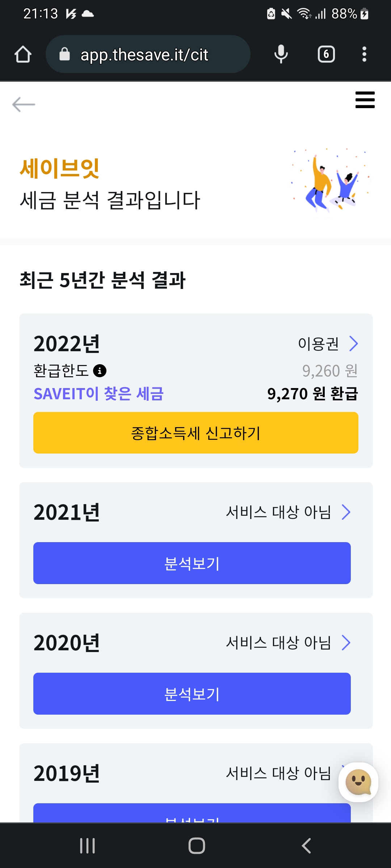The image size is (391, 868).
Task: Tap 분석보기 for 2021년
Action: pyautogui.click(x=192, y=563)
